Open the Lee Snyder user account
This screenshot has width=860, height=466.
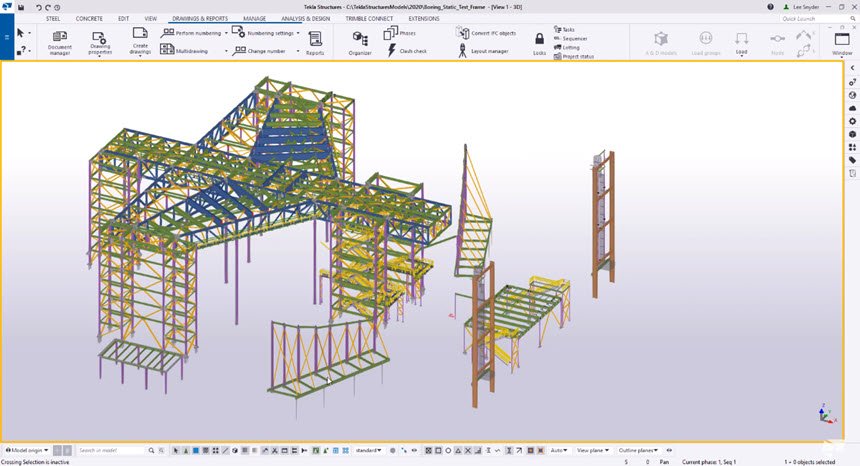point(801,7)
